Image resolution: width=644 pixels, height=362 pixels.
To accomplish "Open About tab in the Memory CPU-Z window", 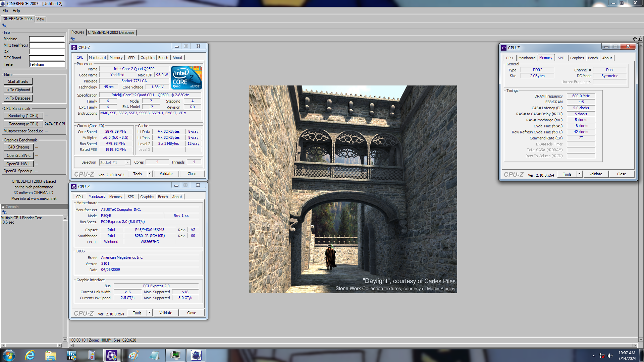I will tap(607, 58).
